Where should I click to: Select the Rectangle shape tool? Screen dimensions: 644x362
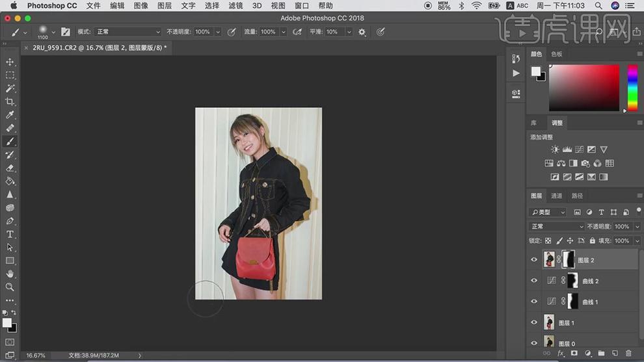[10, 261]
